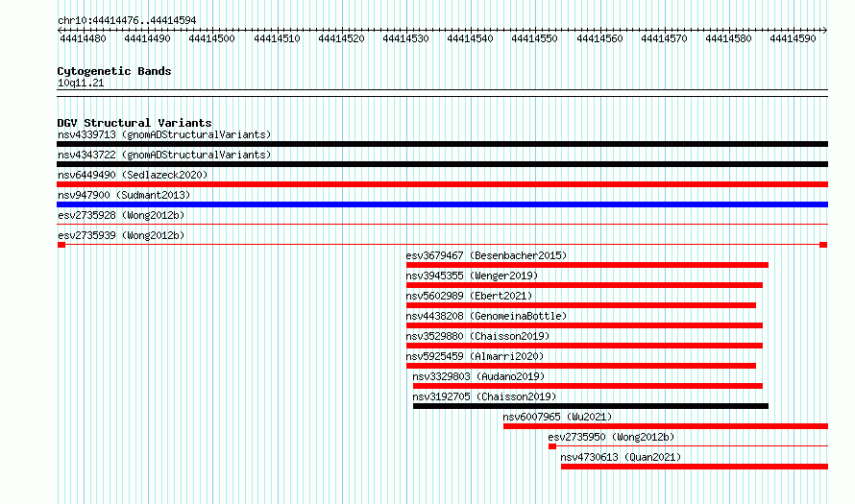Click the red start block of esv2735950
Viewport: 855px width, 504px height.
[552, 446]
